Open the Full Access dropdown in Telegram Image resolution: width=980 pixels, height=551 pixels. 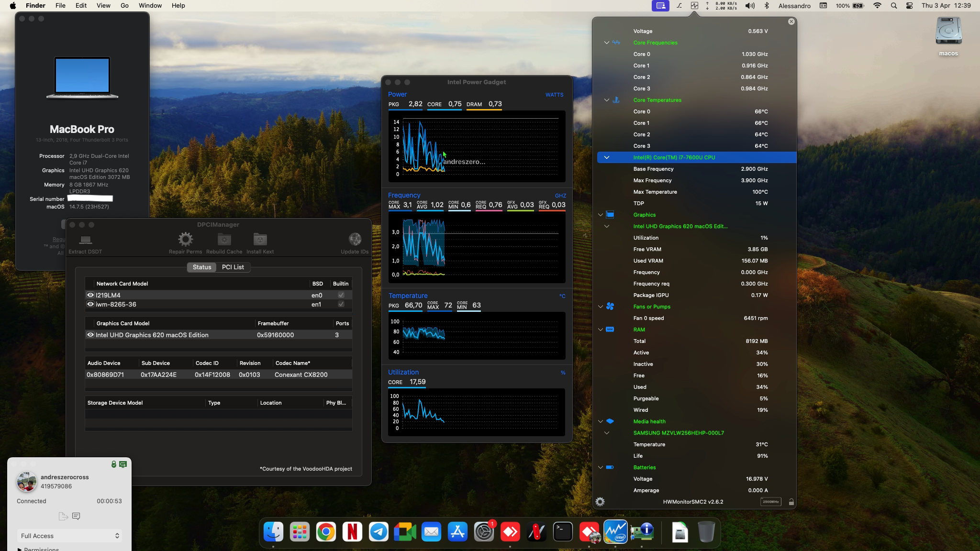pos(69,536)
